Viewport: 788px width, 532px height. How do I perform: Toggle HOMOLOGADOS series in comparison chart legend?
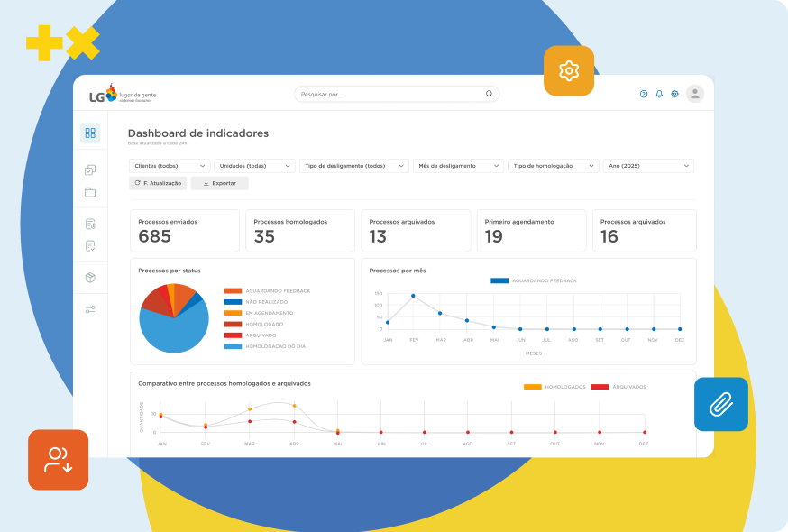tap(555, 387)
